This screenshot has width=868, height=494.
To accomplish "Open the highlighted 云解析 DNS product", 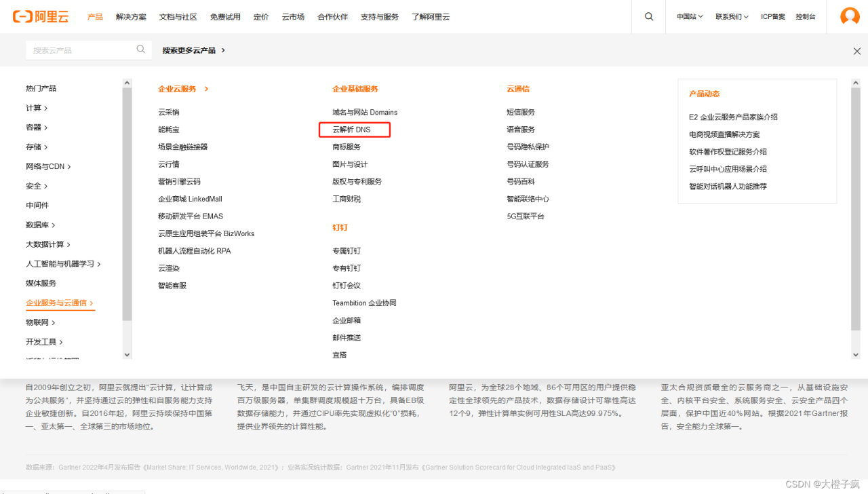I will click(x=353, y=129).
